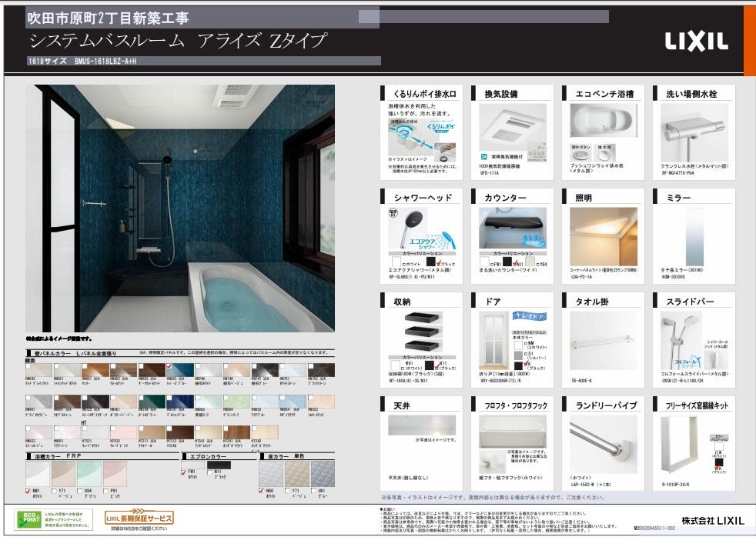This screenshot has height=537, width=756.
Task: Click the カウンター black counter image
Action: pos(513,228)
